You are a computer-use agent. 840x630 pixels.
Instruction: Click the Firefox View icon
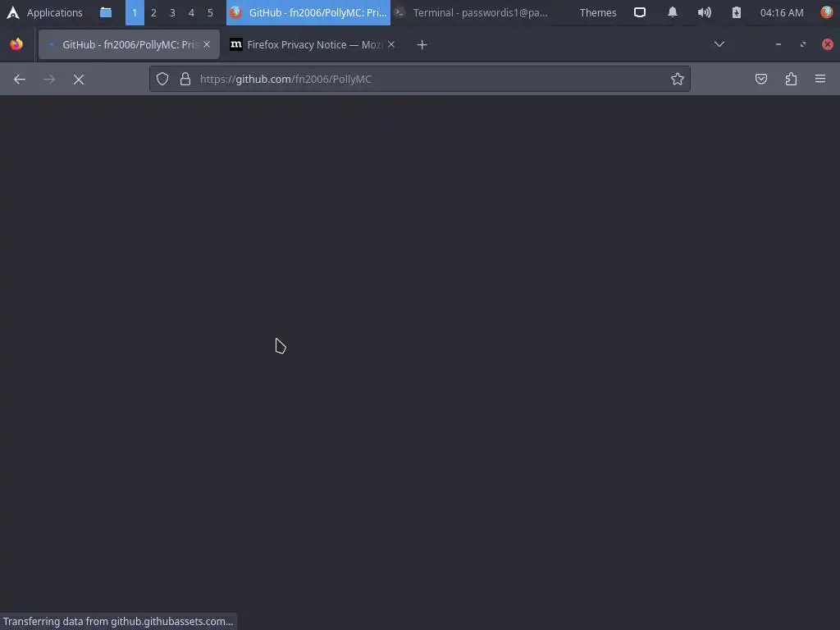(x=16, y=44)
